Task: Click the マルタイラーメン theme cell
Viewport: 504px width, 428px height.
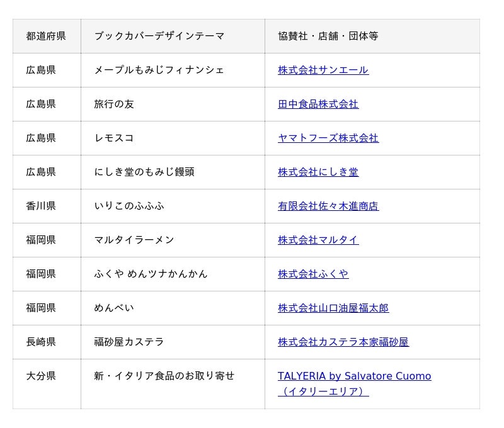Action: 173,240
